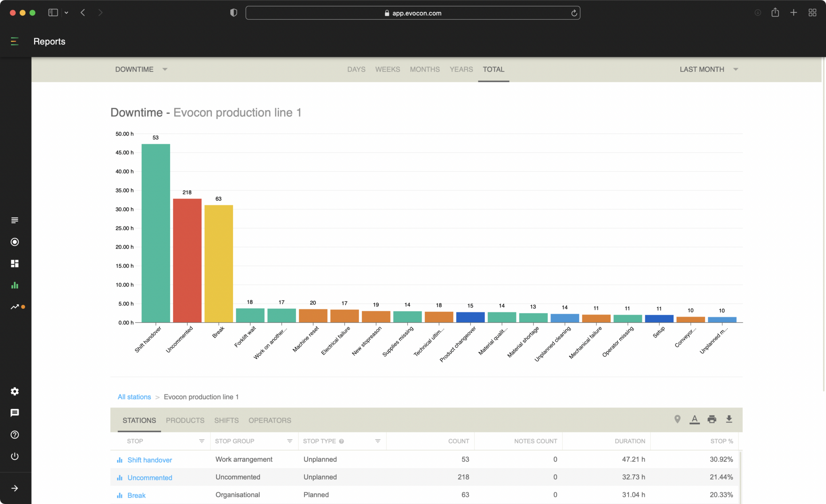Open the STOP GROUP column filter

[289, 441]
